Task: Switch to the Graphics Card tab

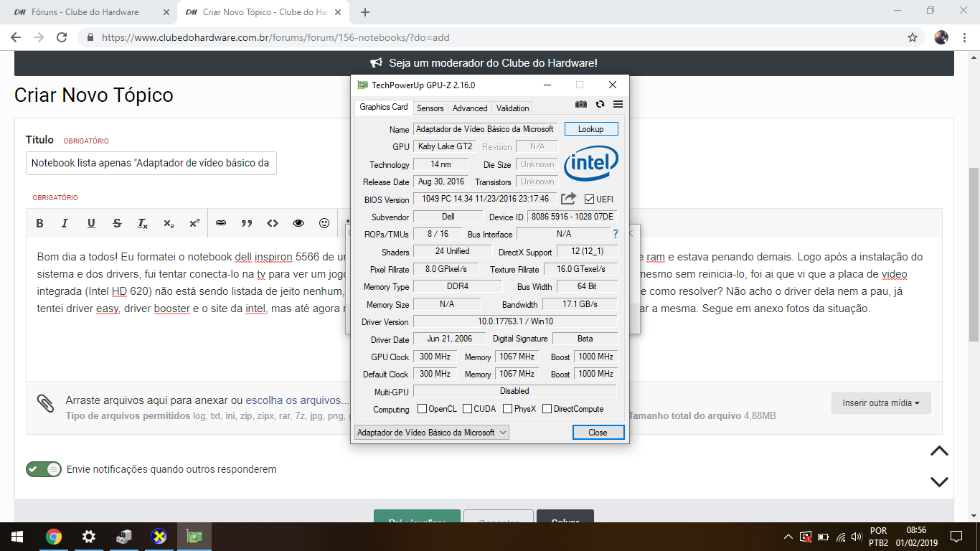Action: pyautogui.click(x=384, y=108)
